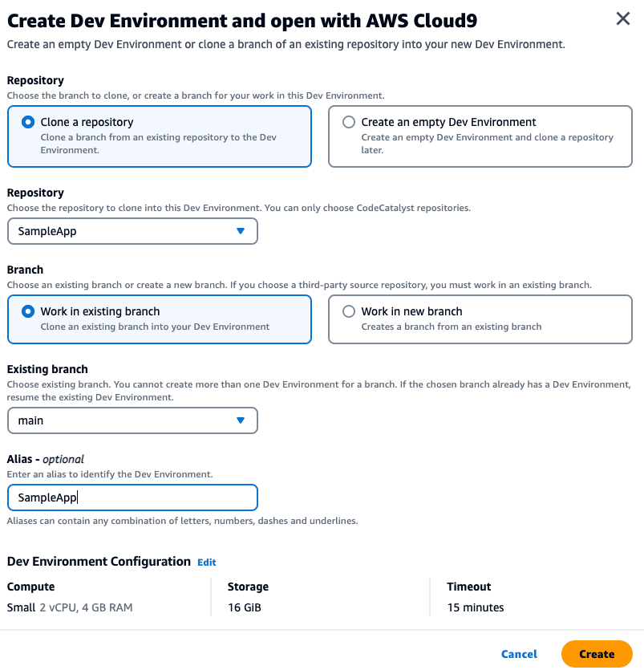Click the Repository dropdown arrow icon
Image resolution: width=644 pixels, height=670 pixels.
(240, 231)
